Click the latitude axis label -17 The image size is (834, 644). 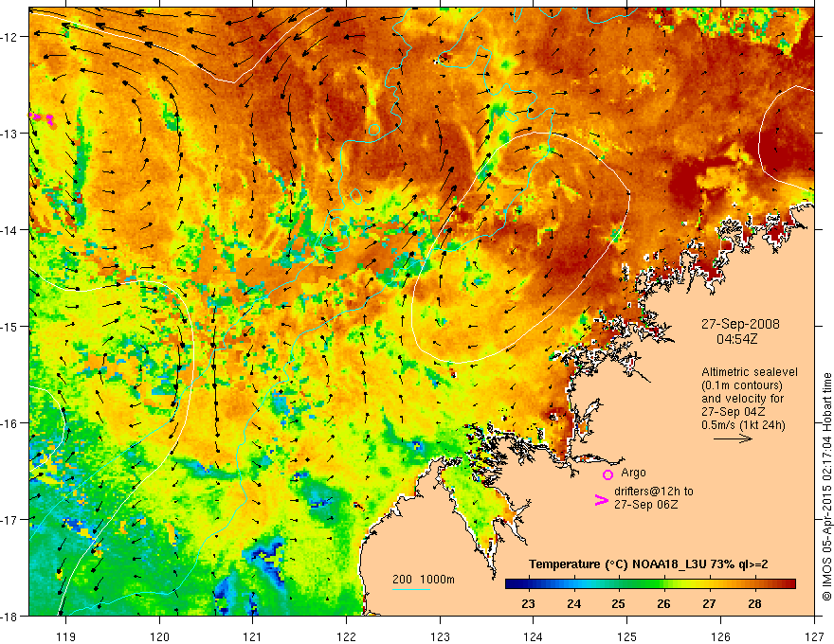(x=10, y=520)
